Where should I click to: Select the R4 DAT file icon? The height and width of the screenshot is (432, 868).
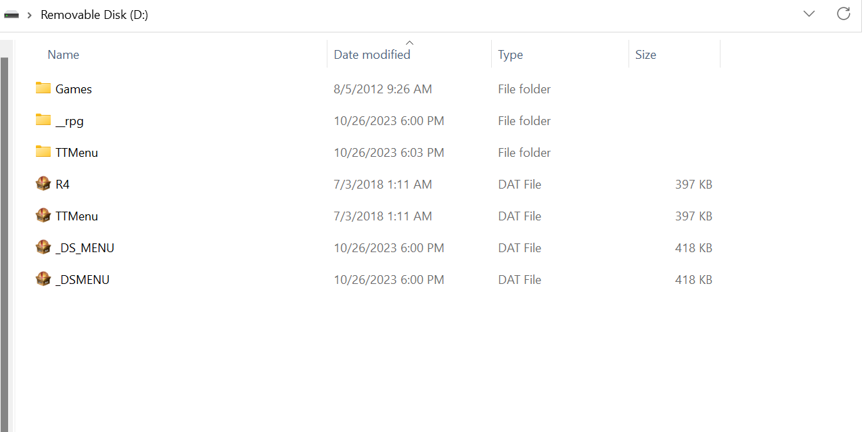tap(43, 184)
